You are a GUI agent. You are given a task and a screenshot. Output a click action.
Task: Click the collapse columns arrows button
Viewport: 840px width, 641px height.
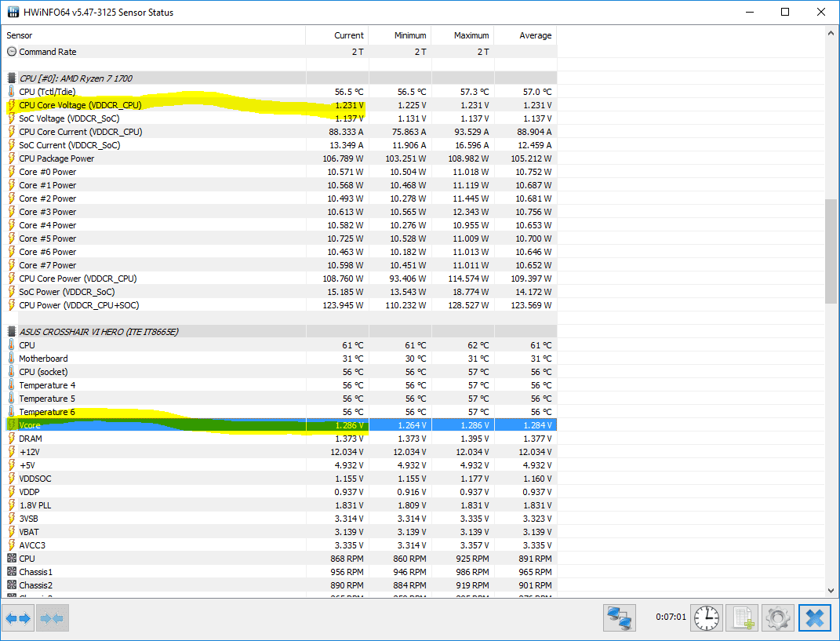[x=53, y=618]
